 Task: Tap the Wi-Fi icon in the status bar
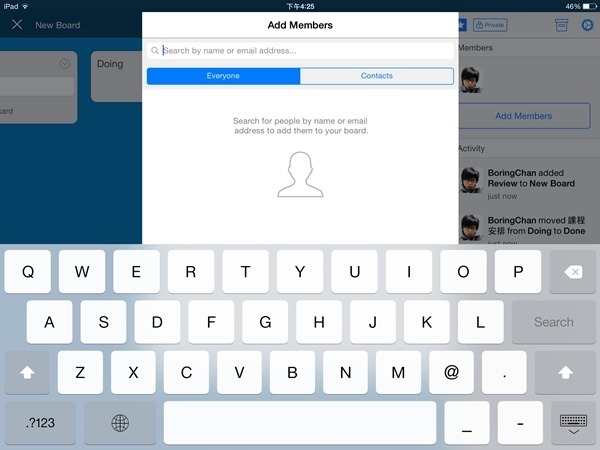[25, 7]
